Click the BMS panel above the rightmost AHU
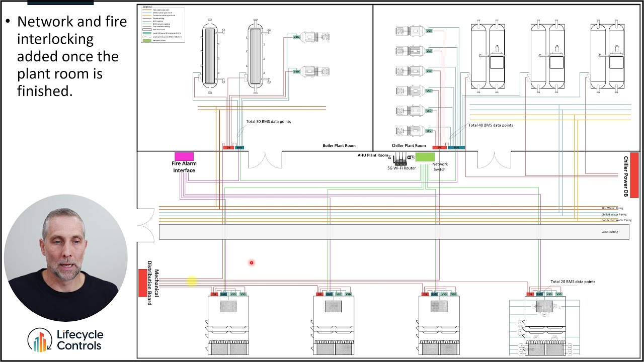Viewport: 644px width, 362px height. coord(540,294)
